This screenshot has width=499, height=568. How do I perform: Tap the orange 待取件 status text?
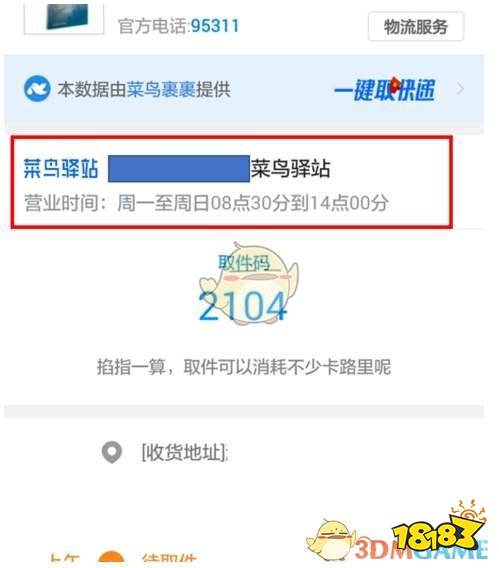(169, 560)
